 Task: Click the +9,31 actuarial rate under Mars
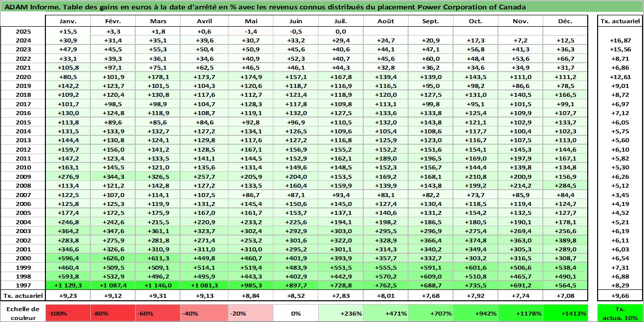(x=158, y=296)
